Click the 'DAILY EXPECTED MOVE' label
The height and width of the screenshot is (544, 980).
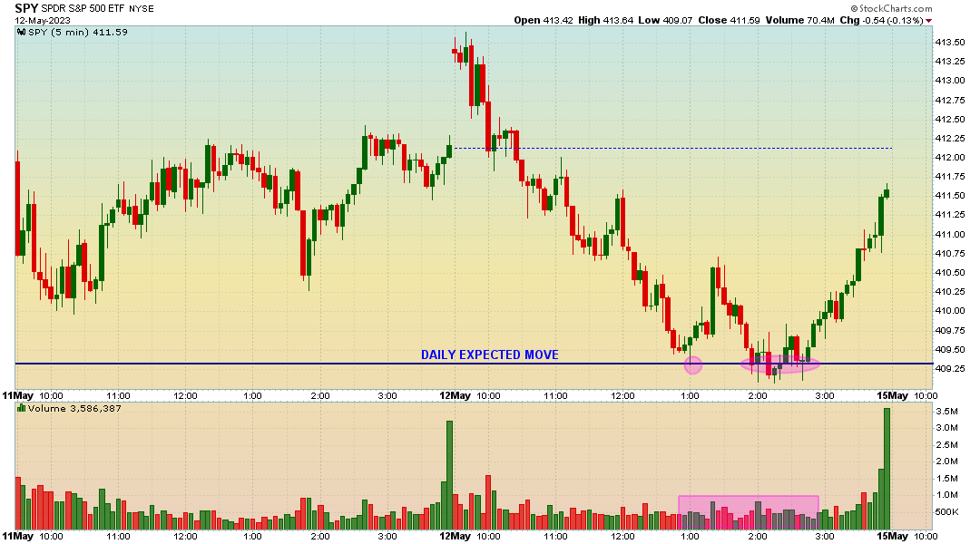click(489, 355)
